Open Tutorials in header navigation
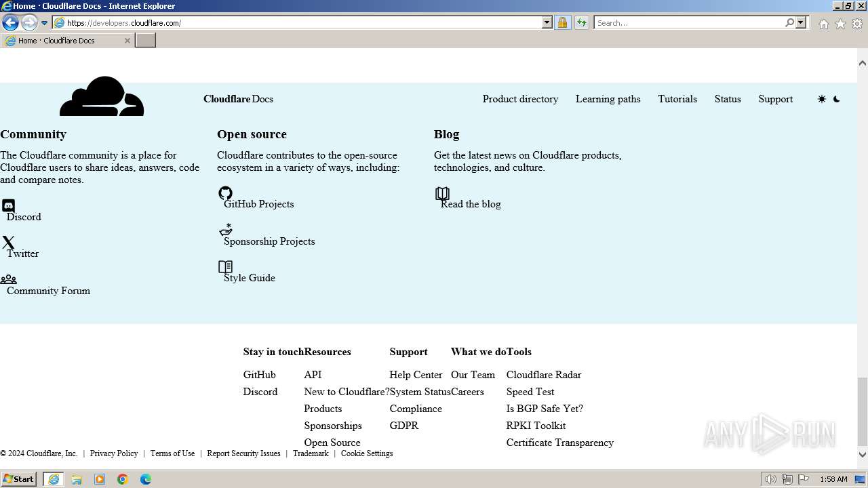 677,99
